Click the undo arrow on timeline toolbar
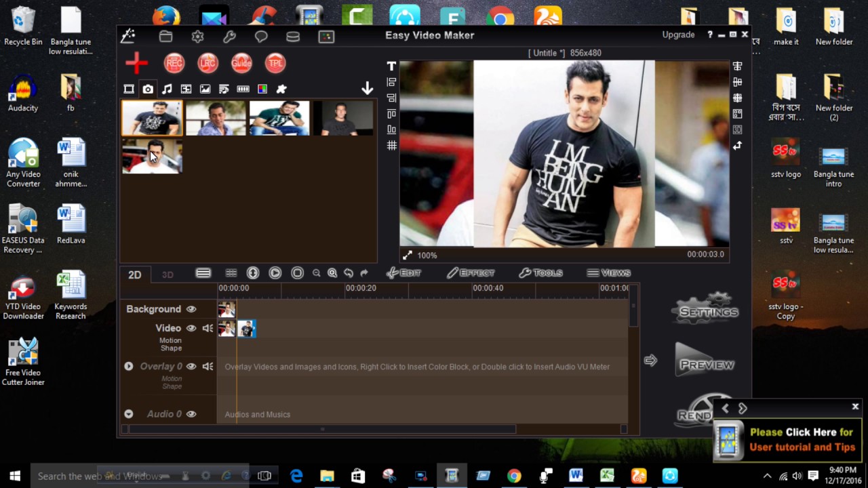This screenshot has height=488, width=868. tap(349, 273)
